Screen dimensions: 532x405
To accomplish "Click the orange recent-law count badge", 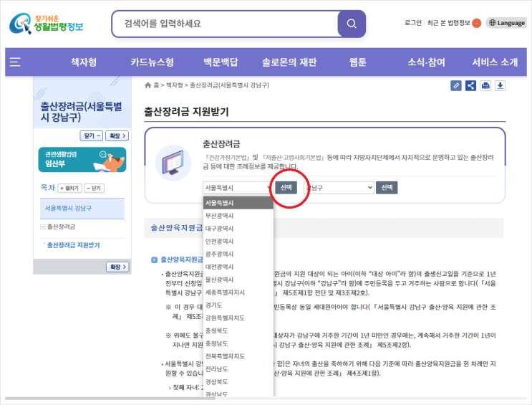I will coord(477,23).
